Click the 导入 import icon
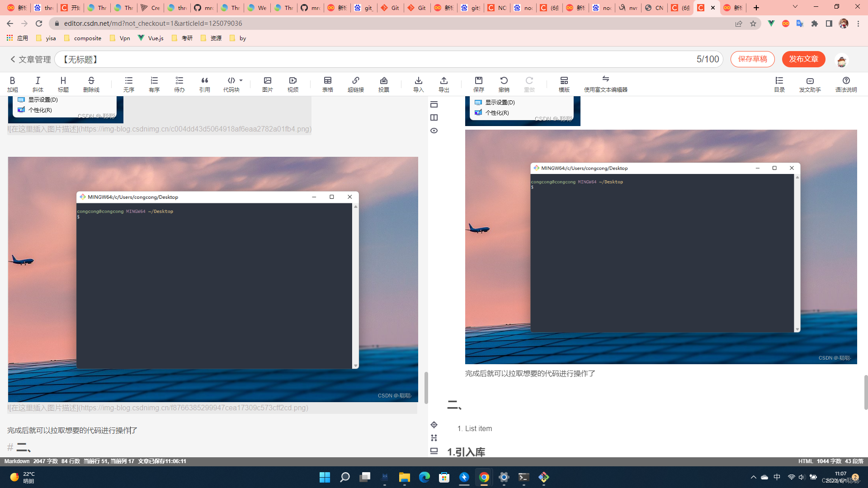 pyautogui.click(x=418, y=84)
